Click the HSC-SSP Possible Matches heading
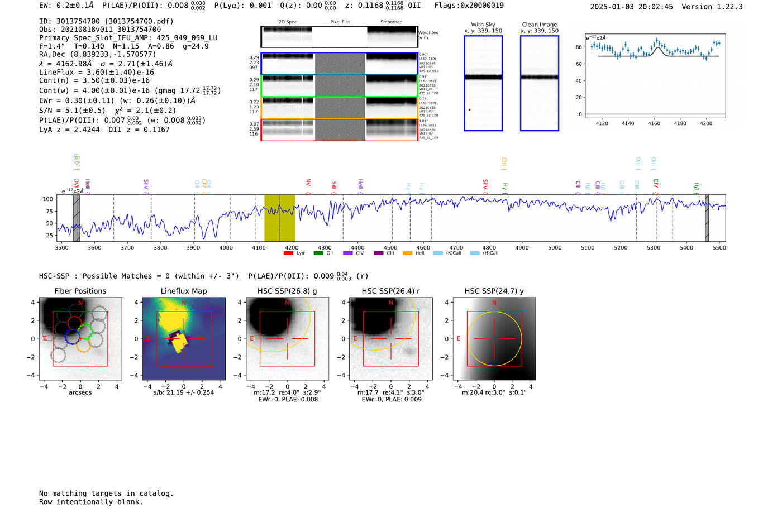782x532 pixels. click(139, 276)
